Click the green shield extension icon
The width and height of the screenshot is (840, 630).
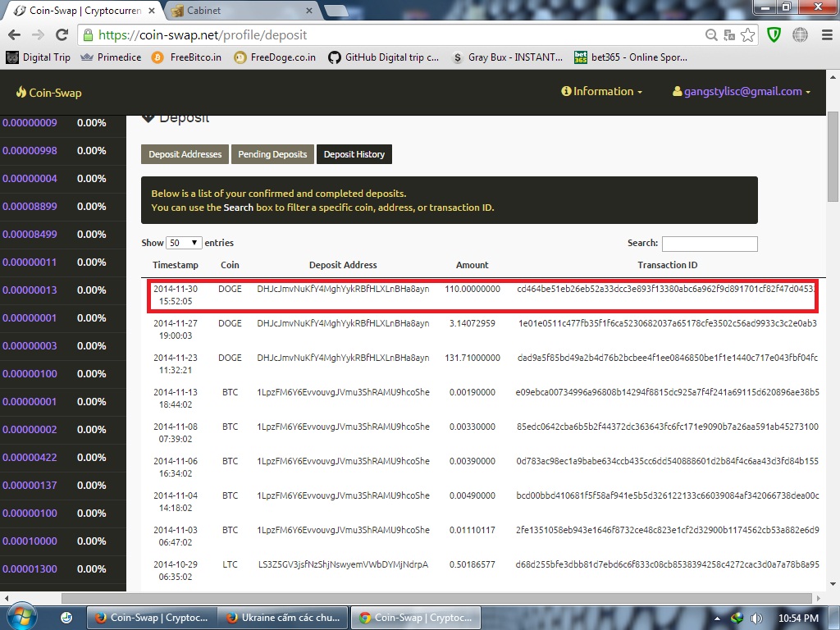774,35
